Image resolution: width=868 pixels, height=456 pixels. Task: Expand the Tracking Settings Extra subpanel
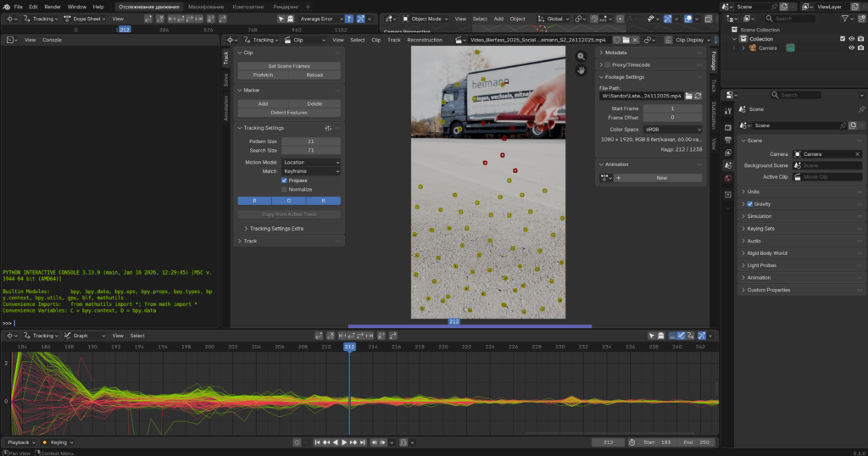pos(275,229)
